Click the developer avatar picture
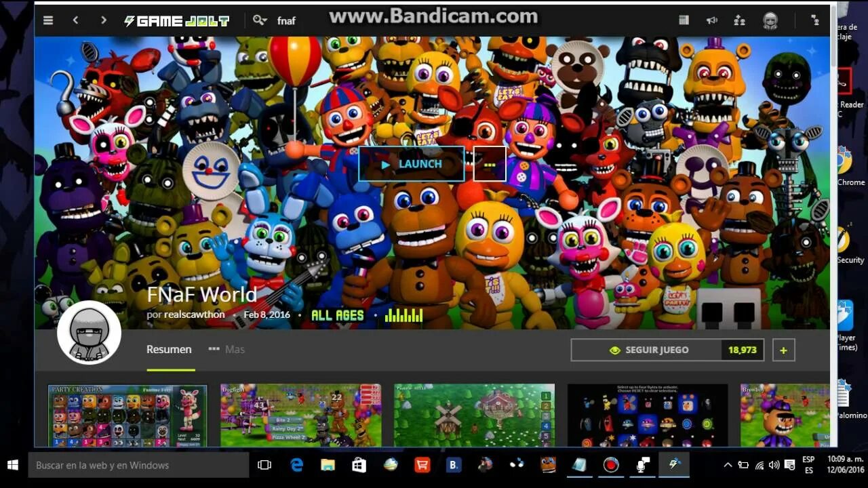Viewport: 868px width, 488px height. click(89, 333)
